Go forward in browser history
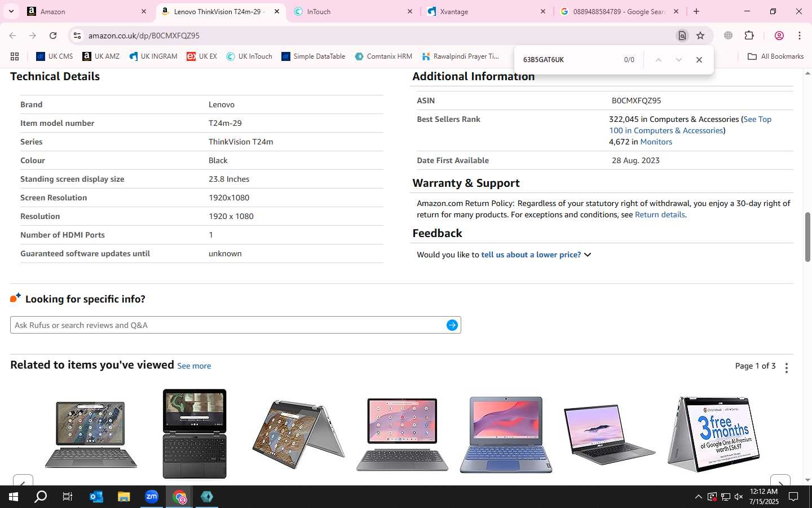This screenshot has height=508, width=812. pyautogui.click(x=33, y=36)
